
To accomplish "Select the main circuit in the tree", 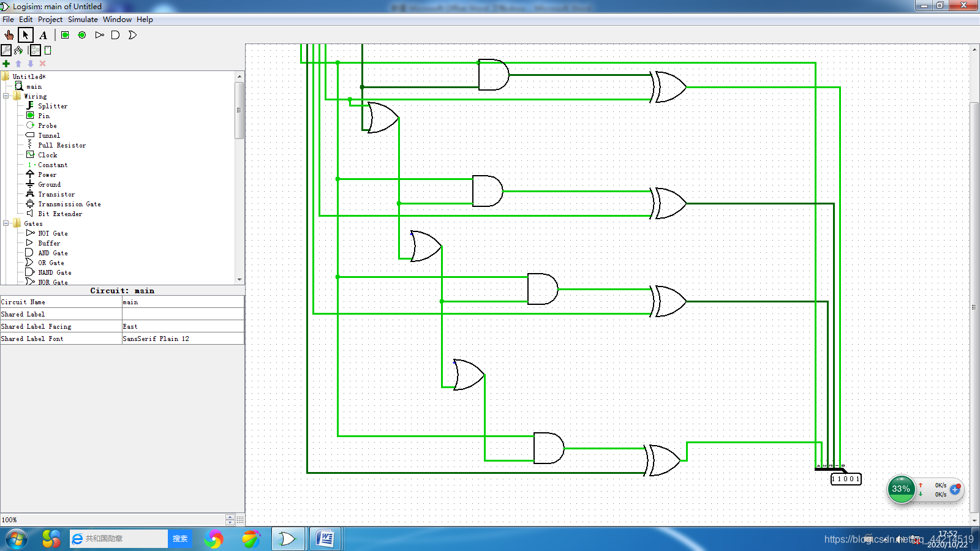I will click(34, 86).
